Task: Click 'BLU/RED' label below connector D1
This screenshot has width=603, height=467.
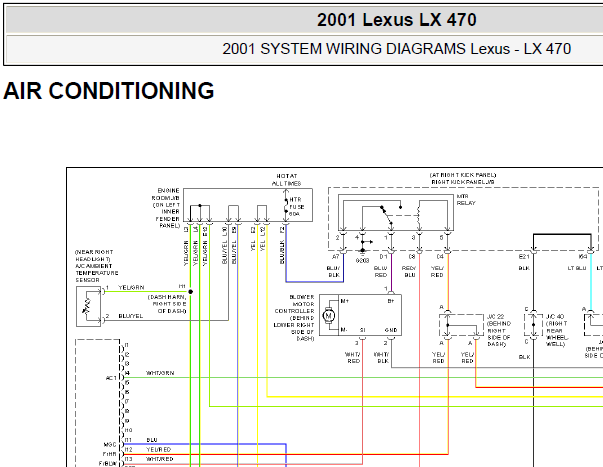Action: coord(380,271)
